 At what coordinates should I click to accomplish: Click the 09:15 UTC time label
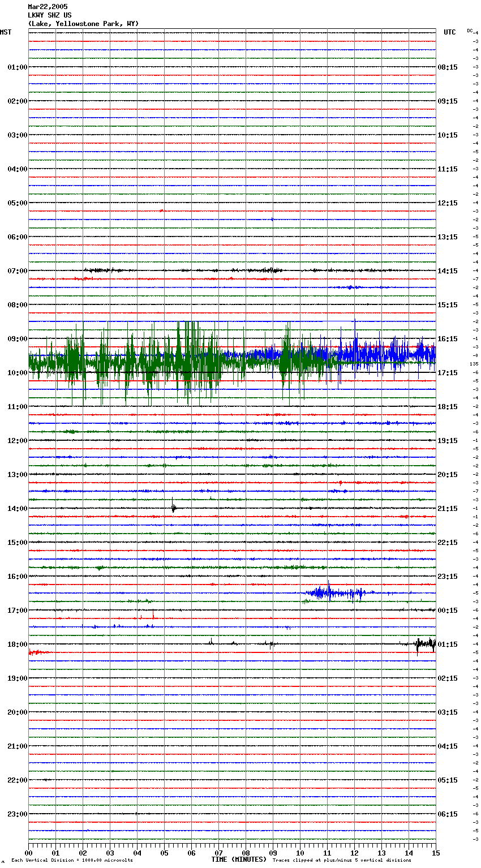448,101
